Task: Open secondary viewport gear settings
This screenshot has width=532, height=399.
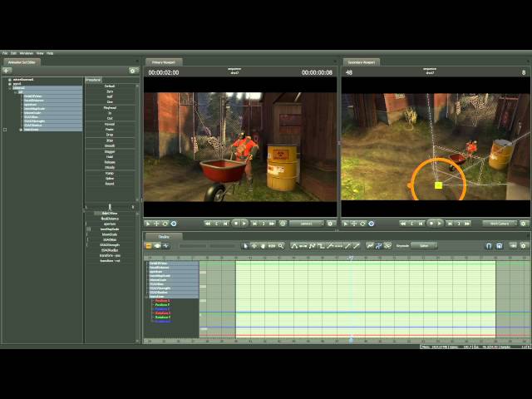Action: 524,224
